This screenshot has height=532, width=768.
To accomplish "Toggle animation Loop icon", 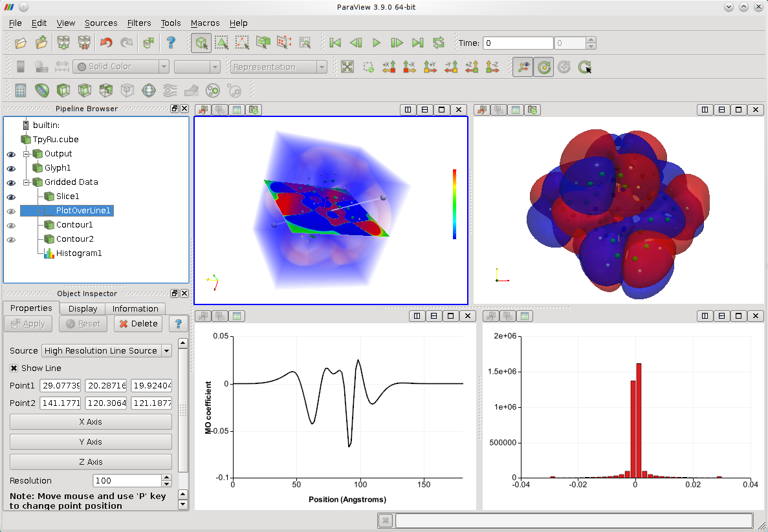I will tap(439, 43).
